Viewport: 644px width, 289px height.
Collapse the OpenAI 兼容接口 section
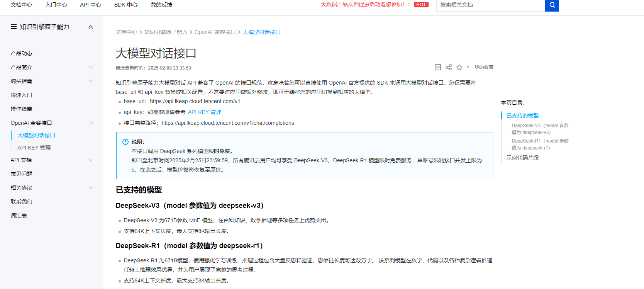pyautogui.click(x=91, y=123)
